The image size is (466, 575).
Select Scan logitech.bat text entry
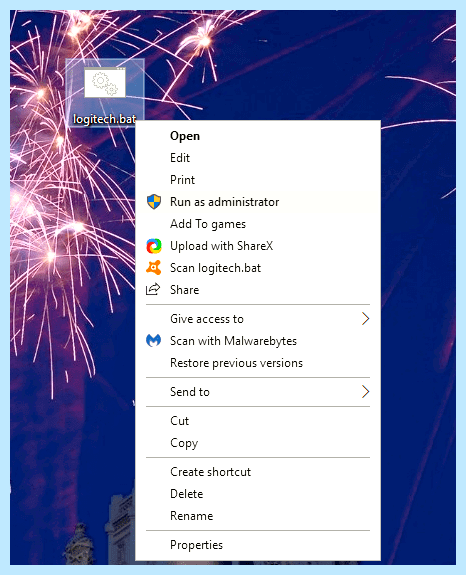click(216, 268)
